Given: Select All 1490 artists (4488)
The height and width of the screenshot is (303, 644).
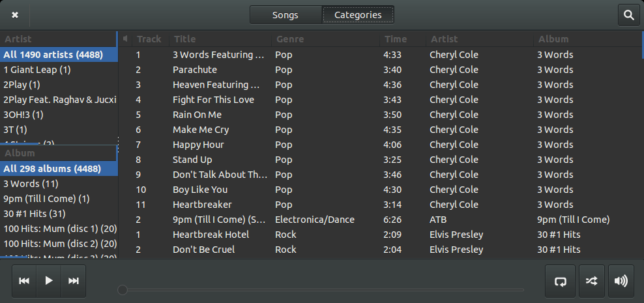Looking at the screenshot, I should [59, 55].
